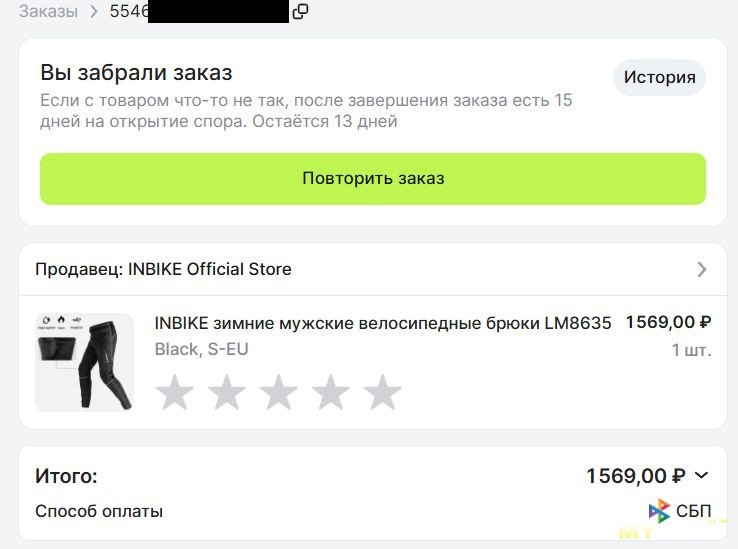Viewport: 738px width, 549px height.
Task: Click the Способ оплаты label
Action: pyautogui.click(x=99, y=511)
